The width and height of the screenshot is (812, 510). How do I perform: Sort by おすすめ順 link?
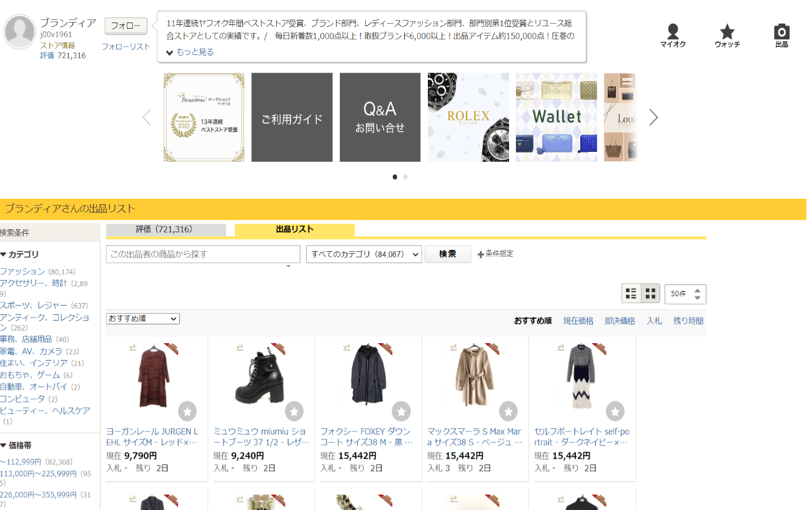point(533,321)
